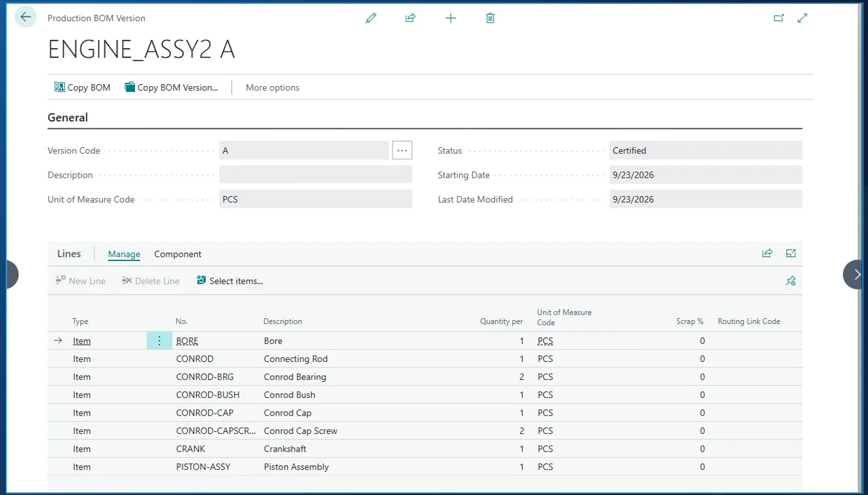Click Copy BOM Version action

(x=172, y=87)
